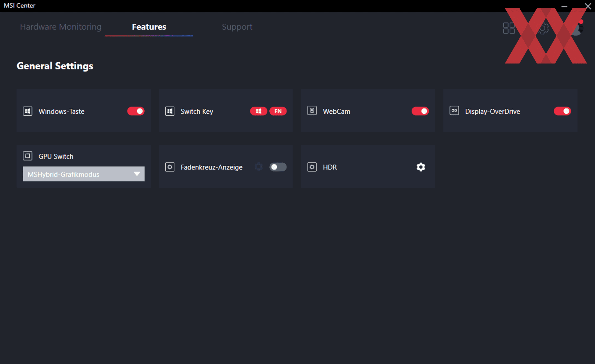Viewport: 595px width, 364px height.
Task: Click the Switch Key icon
Action: click(170, 111)
